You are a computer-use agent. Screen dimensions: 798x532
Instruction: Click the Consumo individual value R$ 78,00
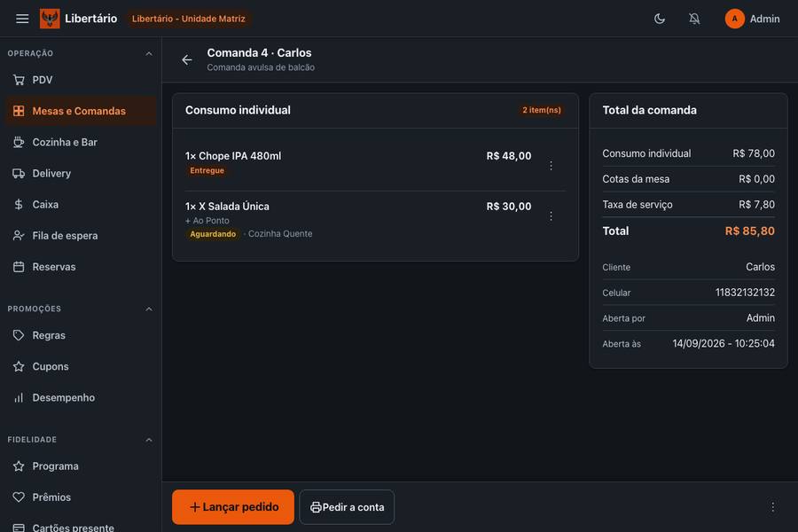coord(754,153)
